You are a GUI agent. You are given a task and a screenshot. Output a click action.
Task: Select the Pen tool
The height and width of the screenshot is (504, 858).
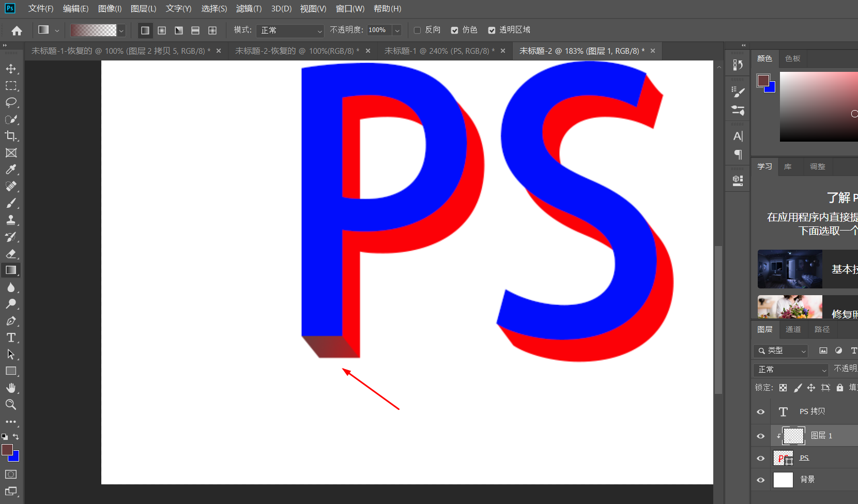[11, 321]
